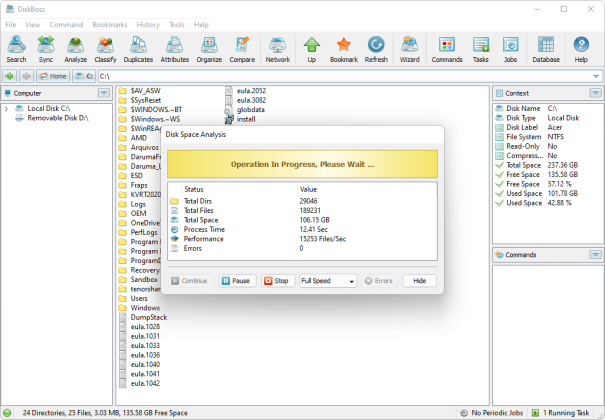
Task: Click the C:\ path input field
Action: pos(343,76)
